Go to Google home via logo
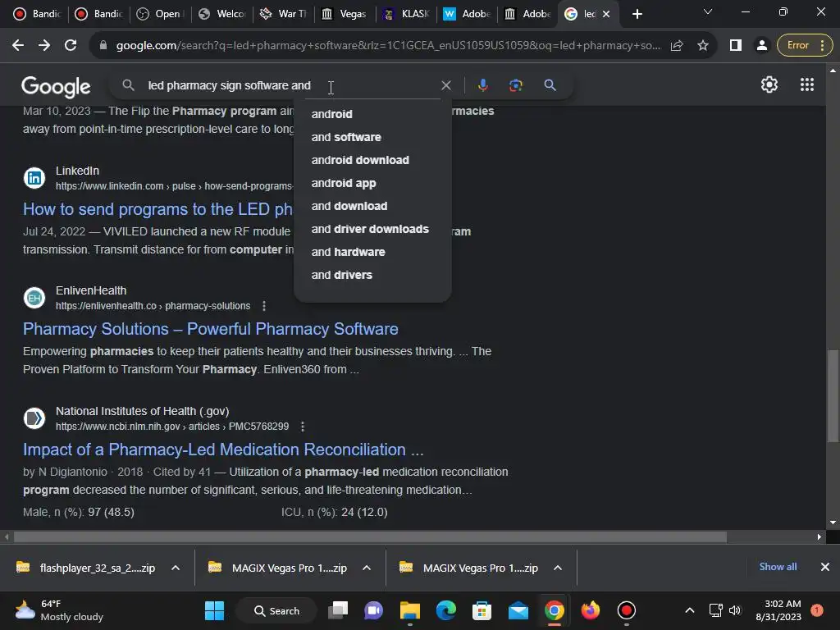 (56, 87)
